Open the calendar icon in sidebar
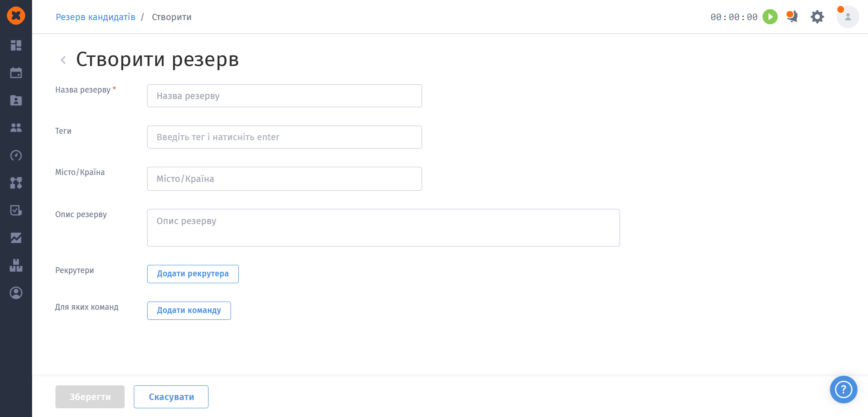 coord(16,72)
